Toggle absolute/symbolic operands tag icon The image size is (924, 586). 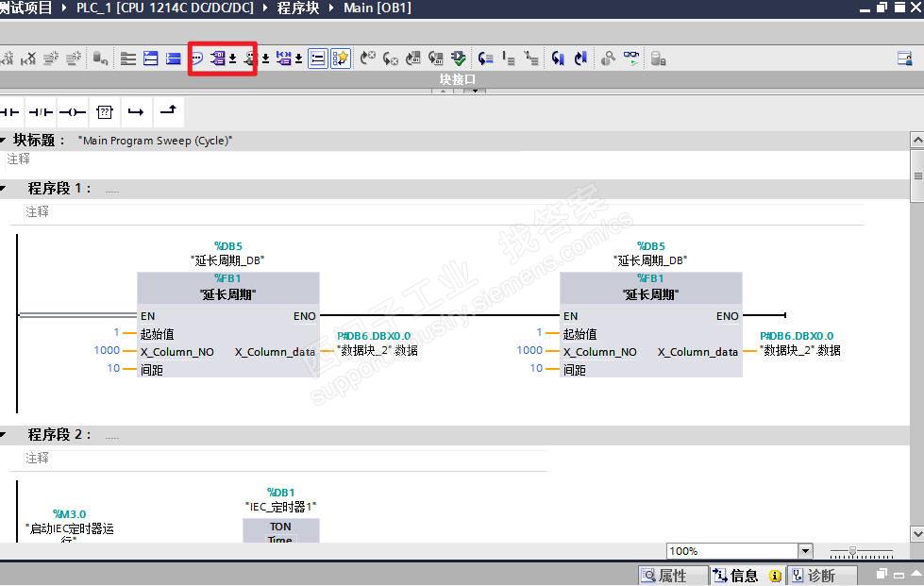pyautogui.click(x=218, y=59)
